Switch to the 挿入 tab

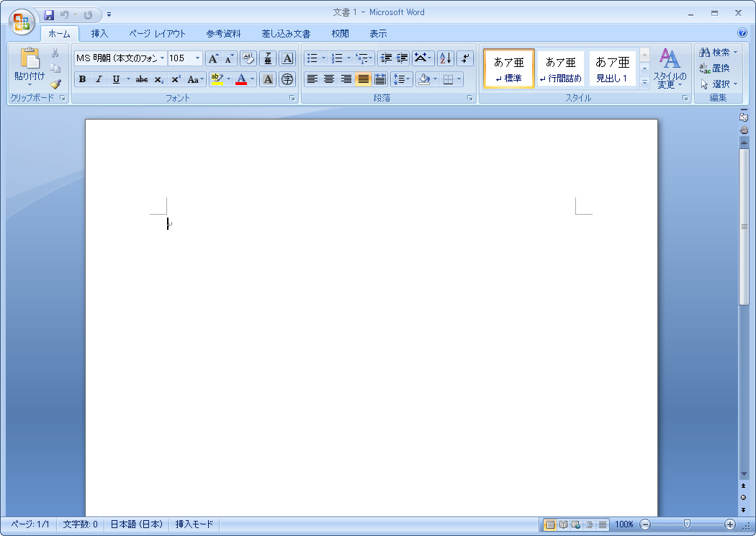pos(99,34)
